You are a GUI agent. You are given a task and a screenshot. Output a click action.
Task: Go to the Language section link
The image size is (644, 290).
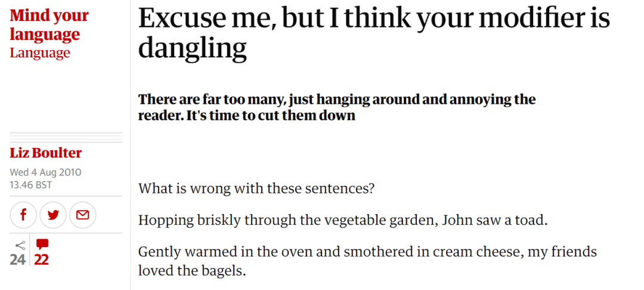40,53
